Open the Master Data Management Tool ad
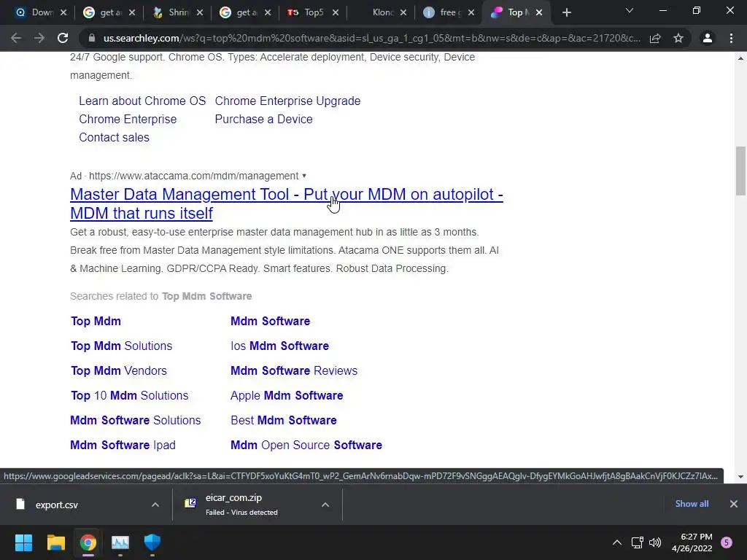The height and width of the screenshot is (560, 747). tap(286, 203)
